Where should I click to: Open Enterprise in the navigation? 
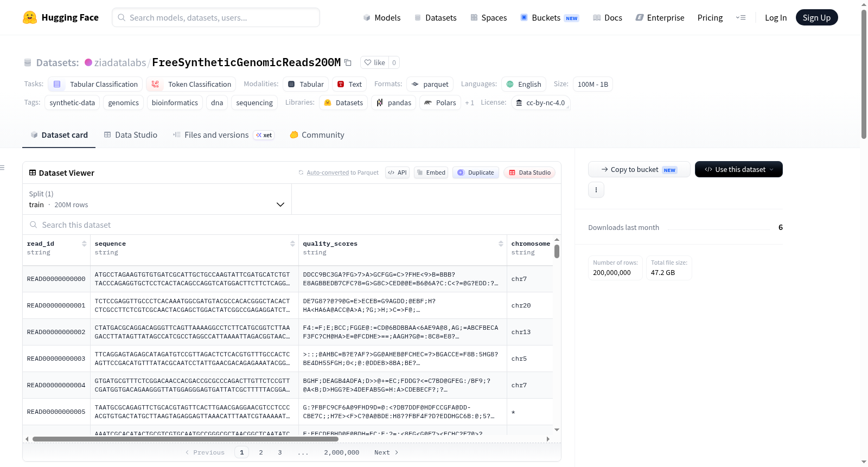point(660,17)
